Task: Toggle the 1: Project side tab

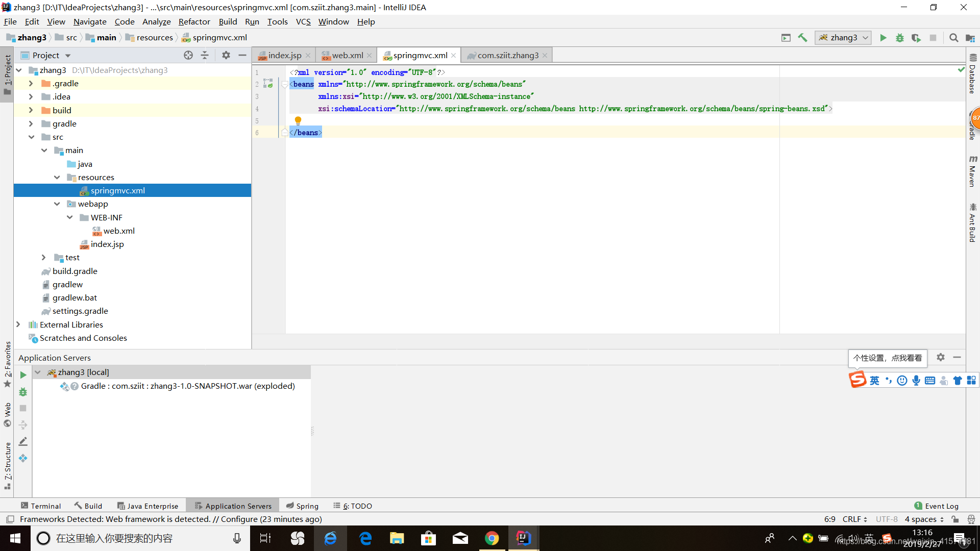Action: click(7, 74)
